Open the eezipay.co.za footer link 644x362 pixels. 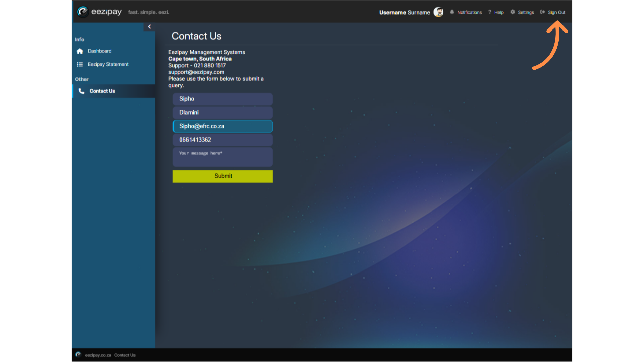[x=98, y=355]
